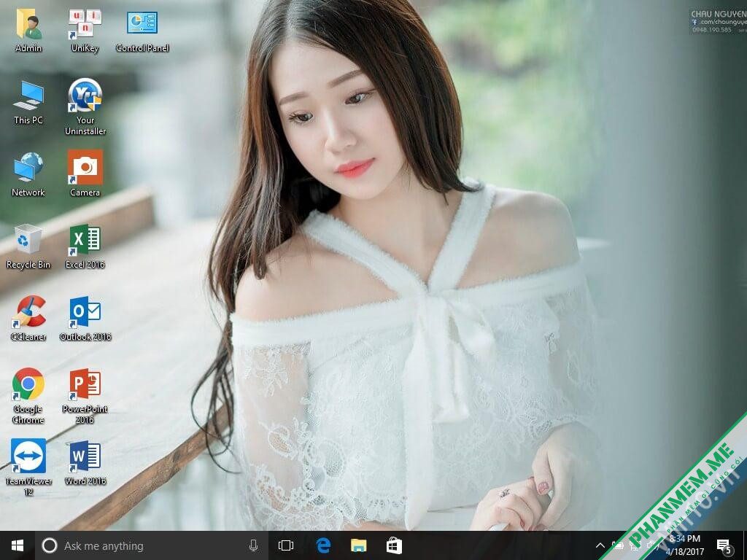Click the battery status tray icon
747x560 pixels.
618,545
